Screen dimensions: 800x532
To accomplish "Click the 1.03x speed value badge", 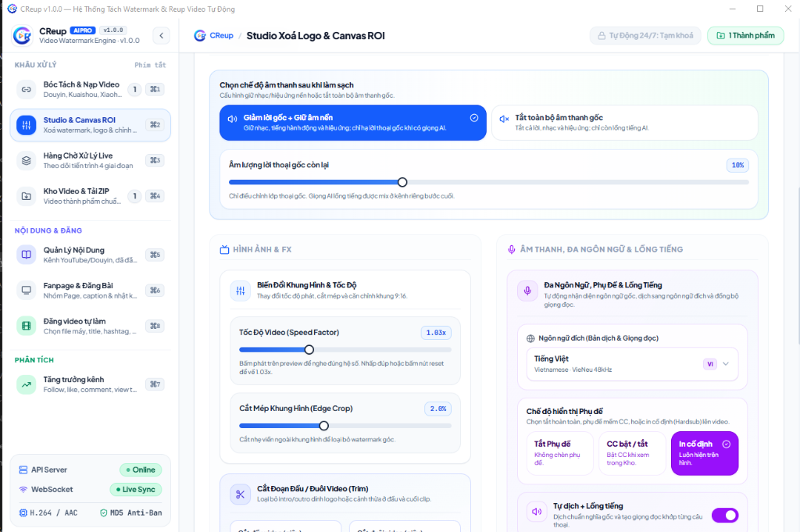I will tap(436, 333).
